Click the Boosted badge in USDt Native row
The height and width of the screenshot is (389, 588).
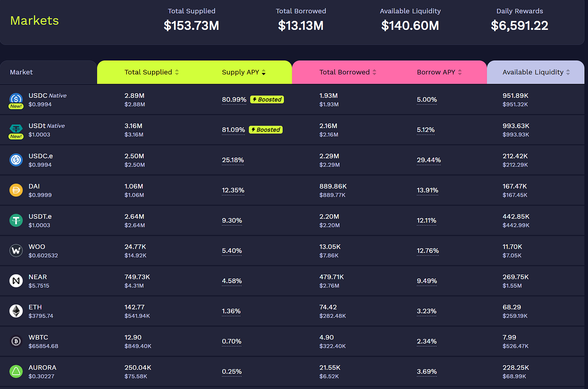click(266, 130)
